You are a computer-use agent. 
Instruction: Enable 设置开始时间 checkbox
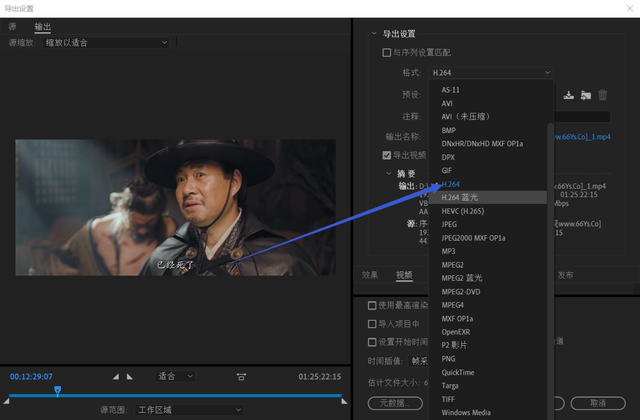372,342
